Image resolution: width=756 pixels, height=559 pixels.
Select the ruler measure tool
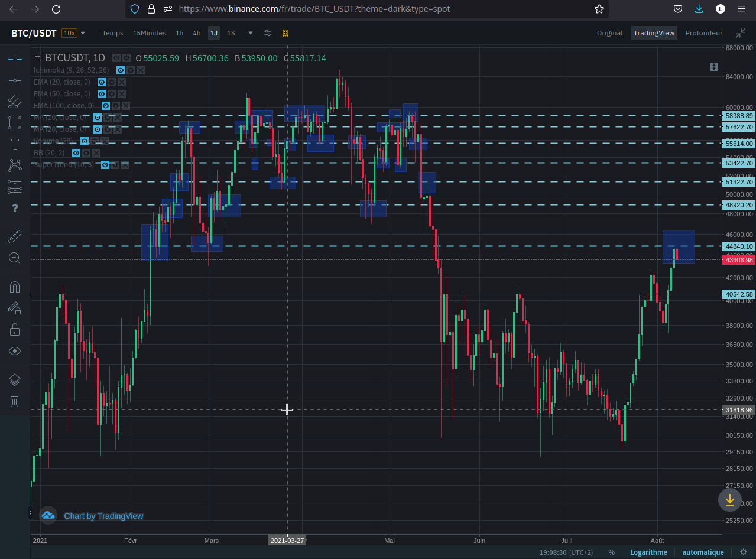(15, 237)
